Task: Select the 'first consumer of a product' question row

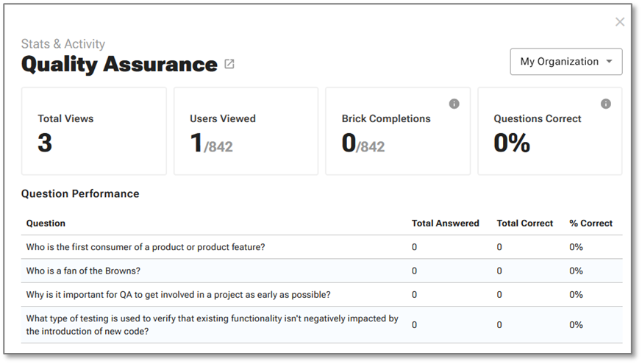Action: click(x=146, y=247)
